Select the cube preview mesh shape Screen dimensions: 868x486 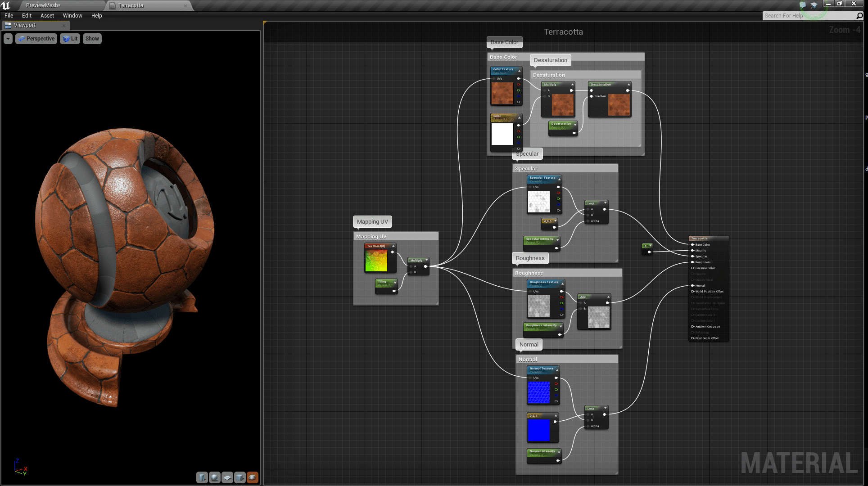point(240,477)
